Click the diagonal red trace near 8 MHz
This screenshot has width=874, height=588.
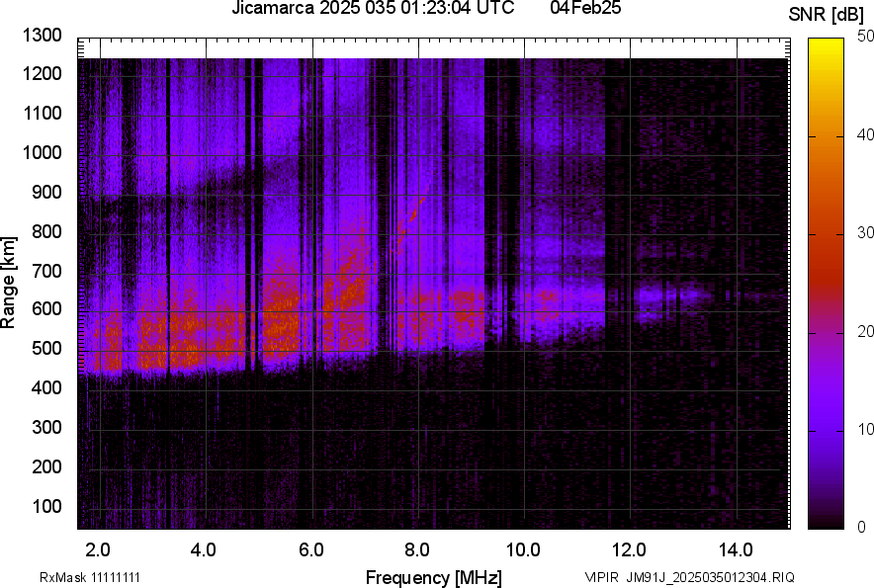click(x=410, y=219)
